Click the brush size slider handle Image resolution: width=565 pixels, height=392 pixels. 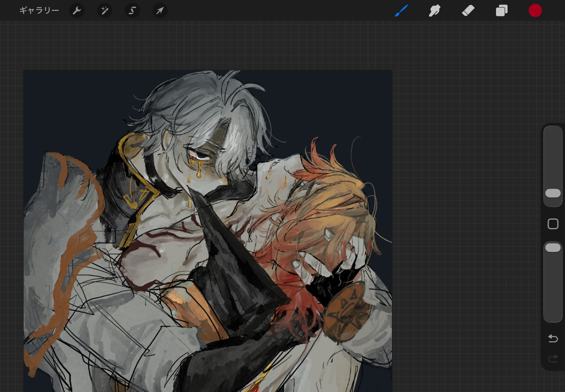553,193
